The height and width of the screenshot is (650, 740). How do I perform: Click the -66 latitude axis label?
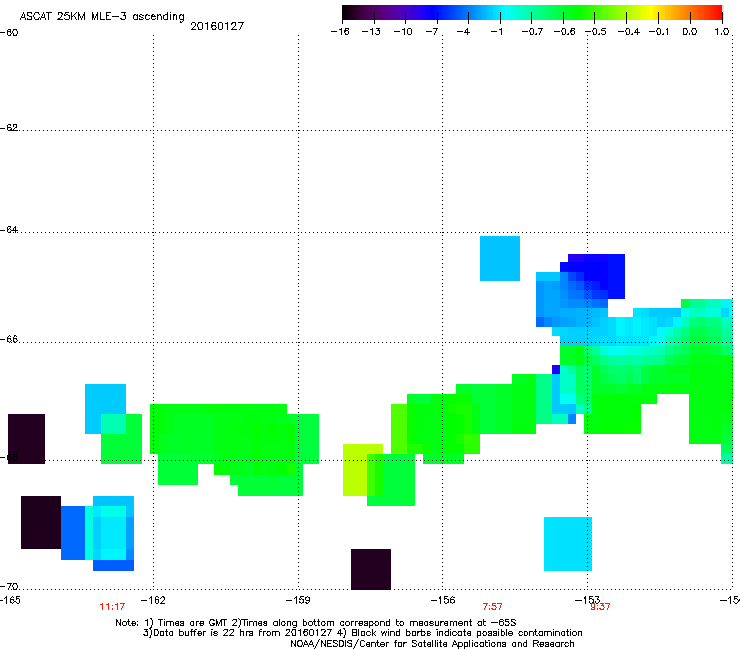click(x=9, y=340)
